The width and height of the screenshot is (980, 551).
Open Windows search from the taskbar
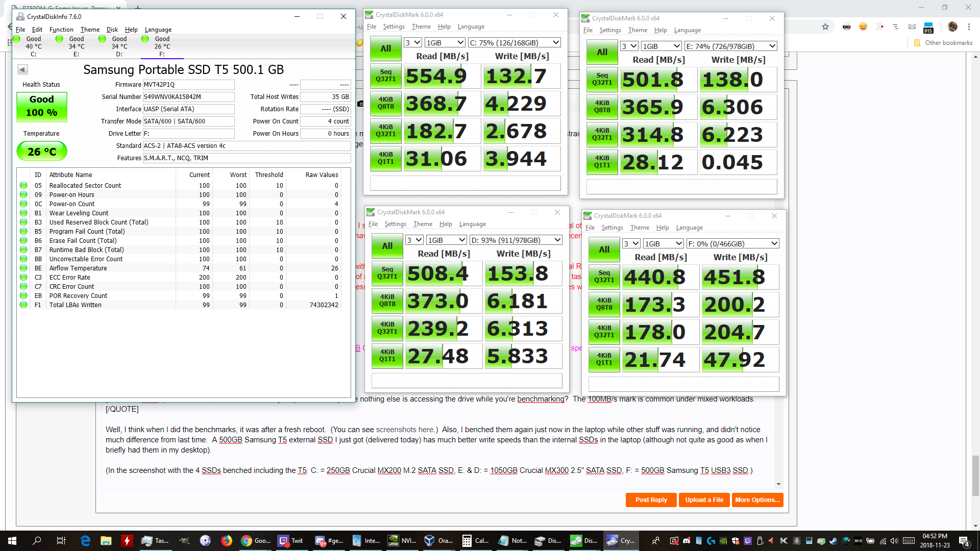tap(37, 541)
